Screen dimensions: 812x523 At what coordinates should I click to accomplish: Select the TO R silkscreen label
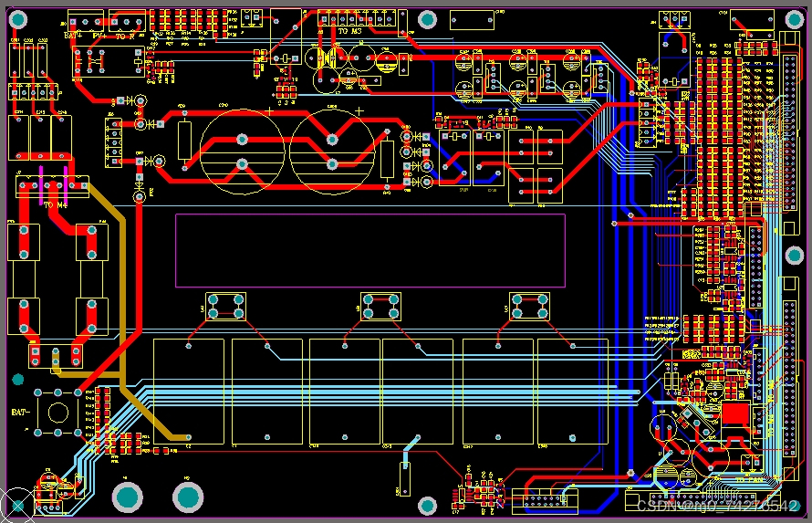click(x=126, y=37)
